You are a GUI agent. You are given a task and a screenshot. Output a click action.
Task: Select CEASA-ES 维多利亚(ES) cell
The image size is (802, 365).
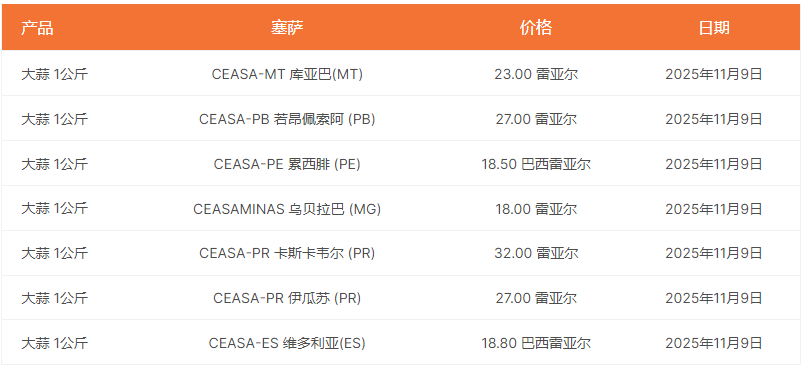(x=287, y=343)
